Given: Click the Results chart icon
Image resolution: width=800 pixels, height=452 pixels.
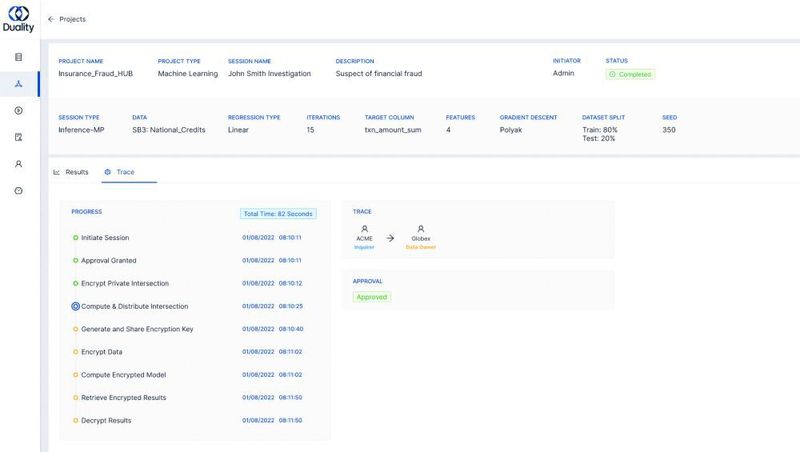Looking at the screenshot, I should click(56, 172).
